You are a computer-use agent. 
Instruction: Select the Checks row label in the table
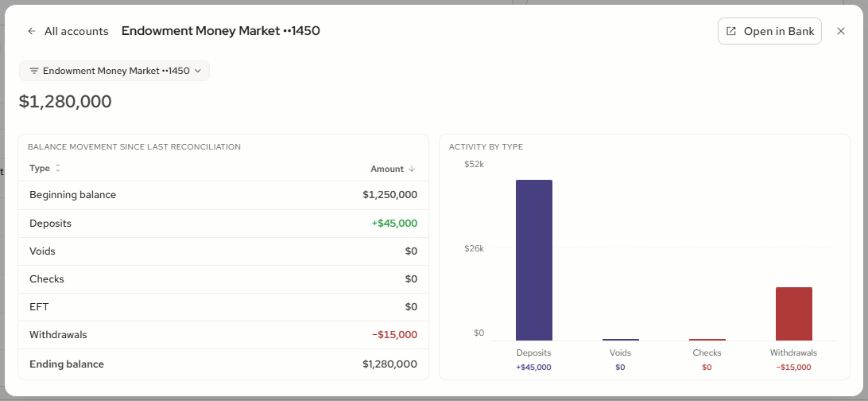click(46, 278)
